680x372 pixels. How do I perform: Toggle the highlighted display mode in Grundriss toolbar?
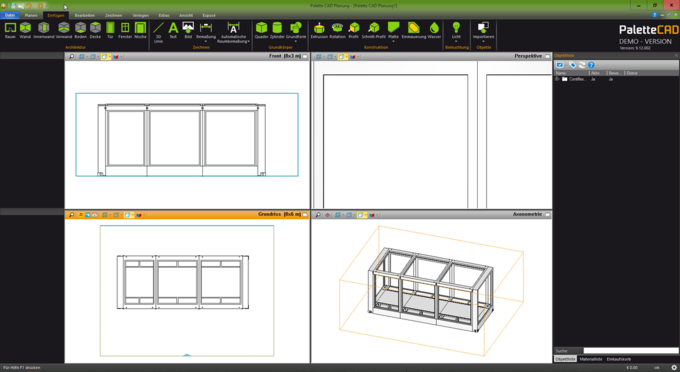128,215
